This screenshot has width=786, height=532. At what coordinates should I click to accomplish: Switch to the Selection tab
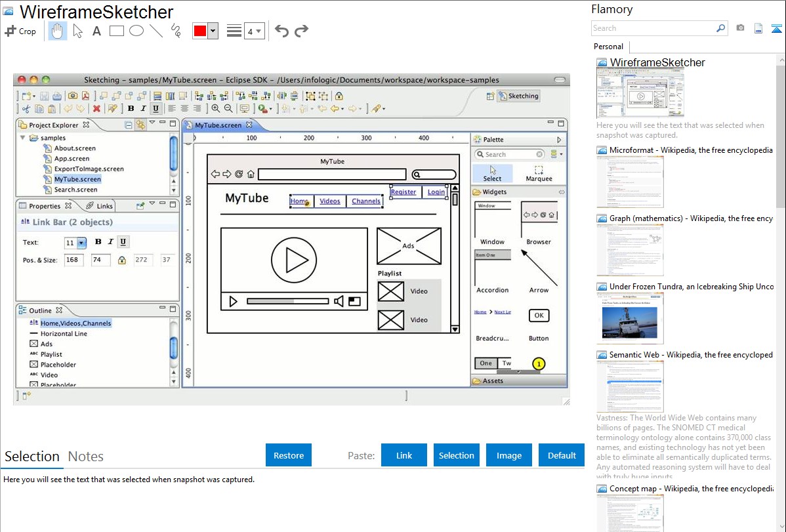(32, 457)
